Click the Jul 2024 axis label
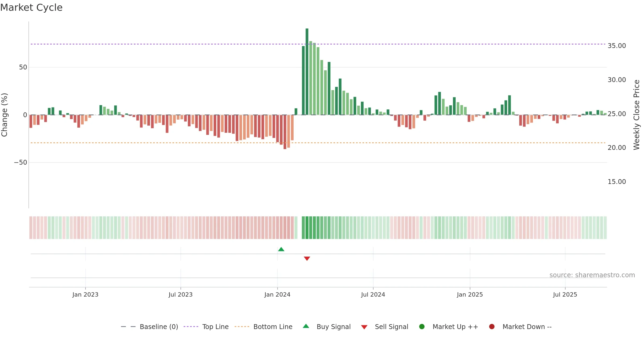 pos(373,295)
